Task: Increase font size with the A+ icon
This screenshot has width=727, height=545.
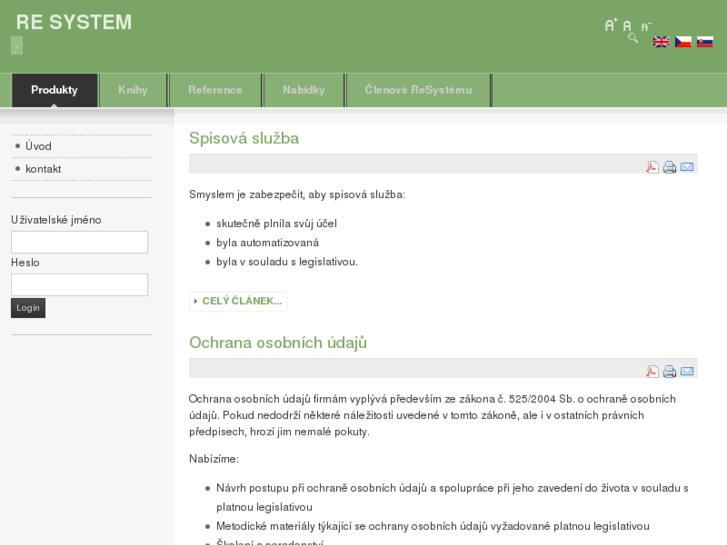Action: coord(611,25)
